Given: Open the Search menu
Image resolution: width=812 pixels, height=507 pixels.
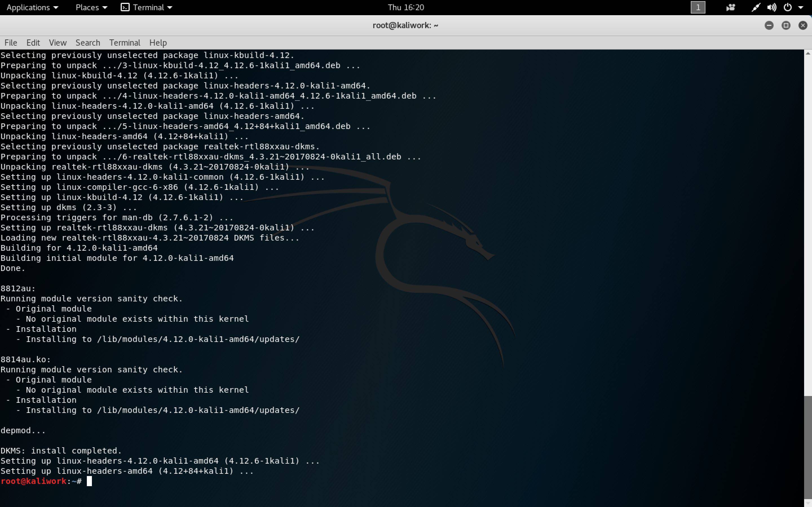Looking at the screenshot, I should pyautogui.click(x=88, y=43).
